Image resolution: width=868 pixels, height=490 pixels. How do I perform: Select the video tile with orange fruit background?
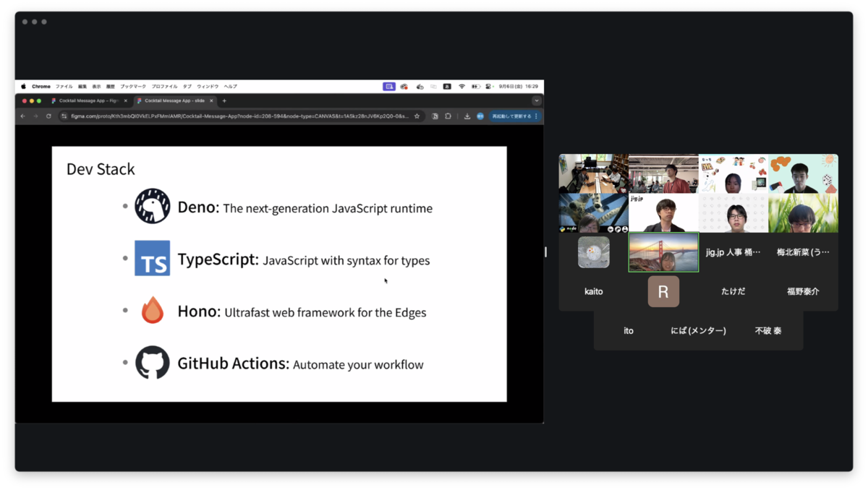[803, 173]
